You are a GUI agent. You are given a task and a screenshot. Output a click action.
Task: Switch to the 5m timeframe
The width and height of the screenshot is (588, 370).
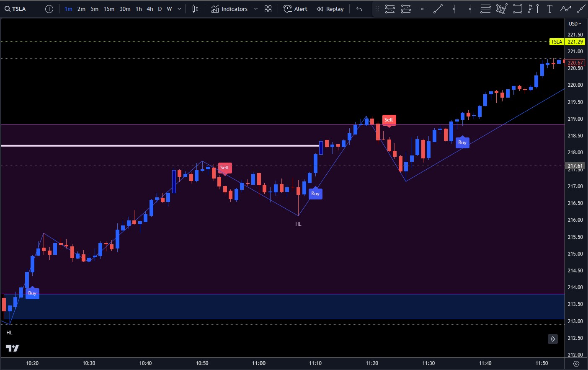pyautogui.click(x=94, y=9)
